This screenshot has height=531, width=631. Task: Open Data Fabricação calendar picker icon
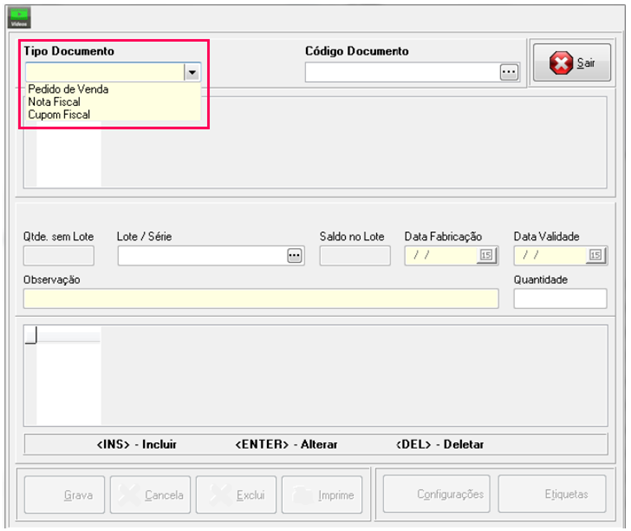point(485,256)
